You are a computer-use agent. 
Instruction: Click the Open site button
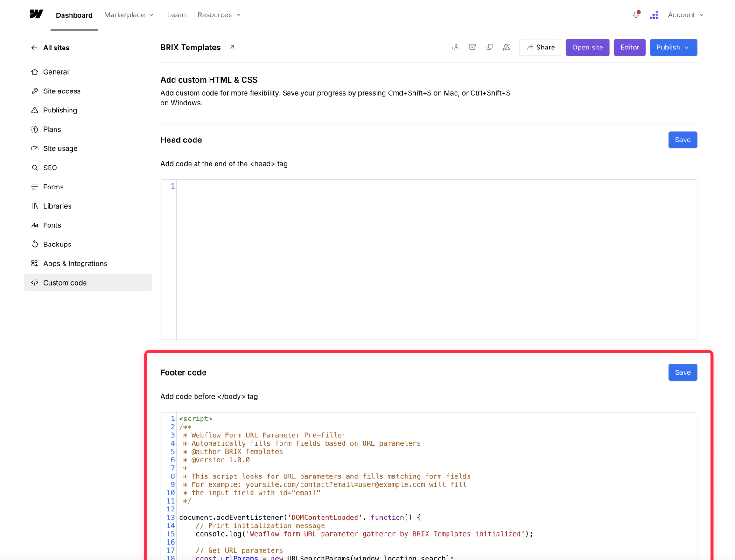coord(588,47)
